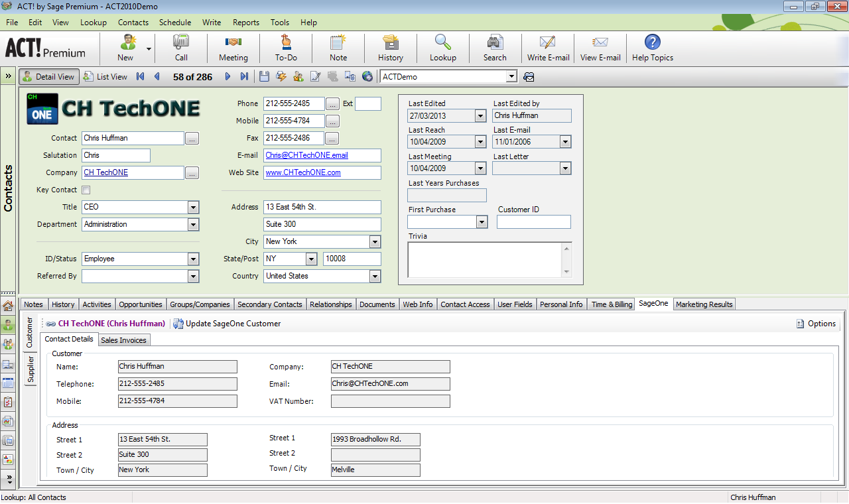Open the www.CHTechONE.com website link
The height and width of the screenshot is (504, 849).
[303, 172]
